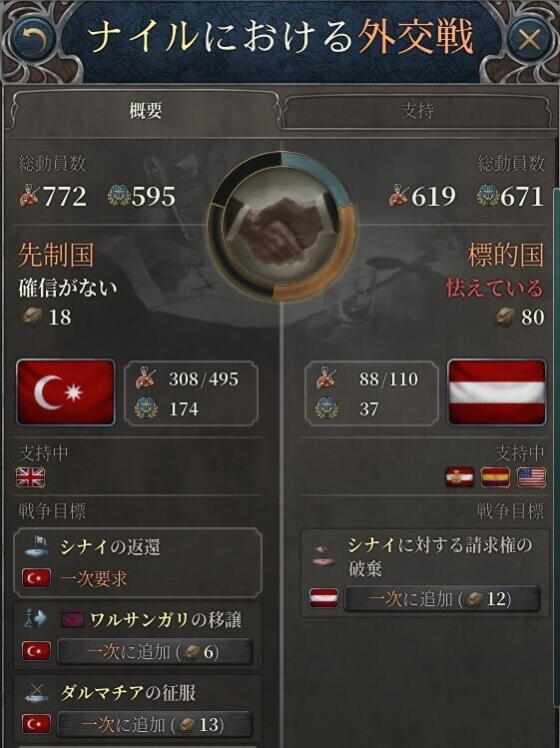This screenshot has width=560, height=748.
Task: Click the initiator army icon beside 772
Action: [30, 196]
